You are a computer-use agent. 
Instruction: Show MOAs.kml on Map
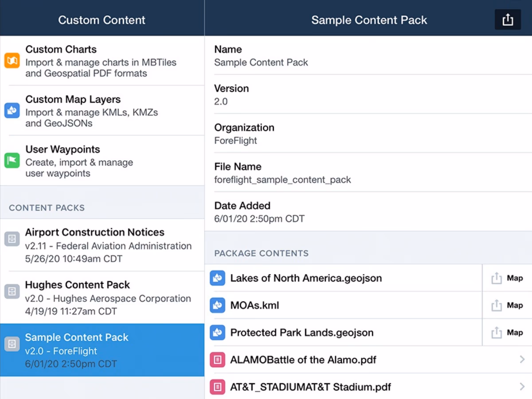point(515,305)
